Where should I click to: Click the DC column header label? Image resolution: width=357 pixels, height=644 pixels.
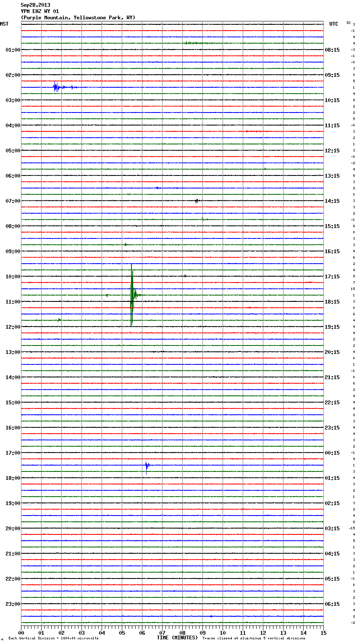click(349, 23)
